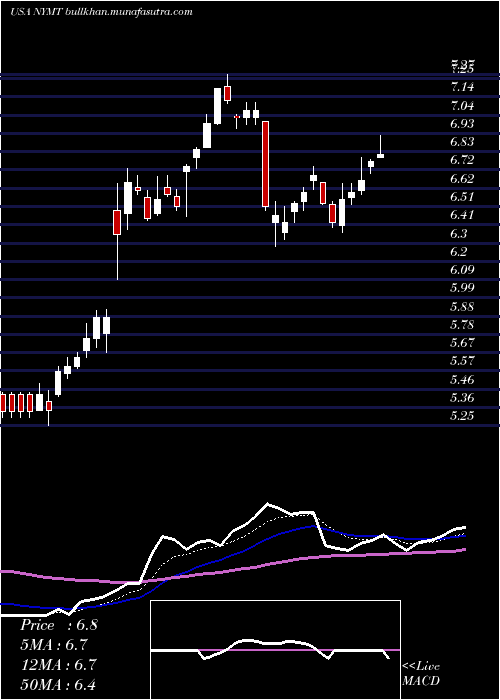Screen dimensions: 500x700
Task: Click the small red doji candle near 7.04
Action: point(237,117)
